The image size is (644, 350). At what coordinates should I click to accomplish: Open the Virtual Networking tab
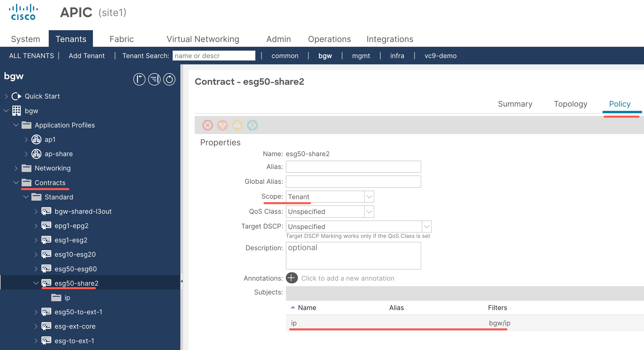tap(203, 39)
